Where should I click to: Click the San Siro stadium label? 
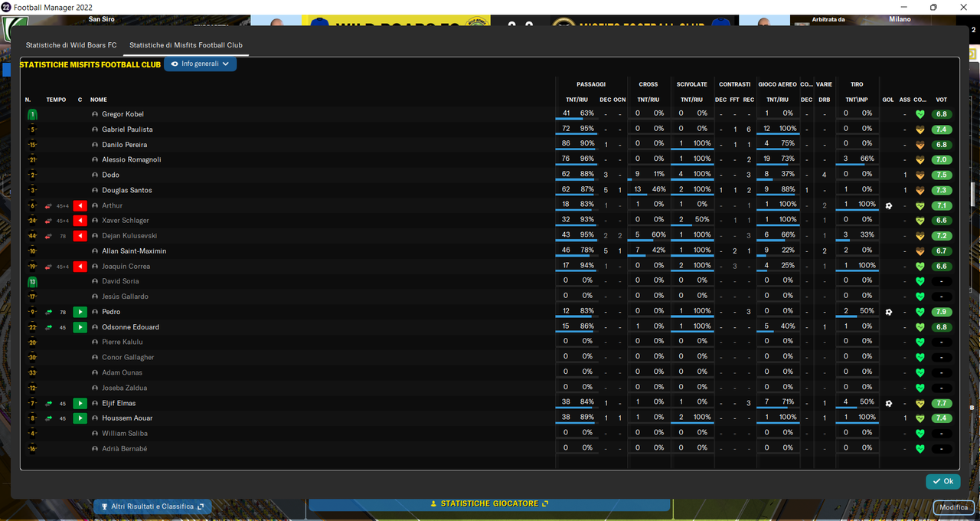pos(102,19)
